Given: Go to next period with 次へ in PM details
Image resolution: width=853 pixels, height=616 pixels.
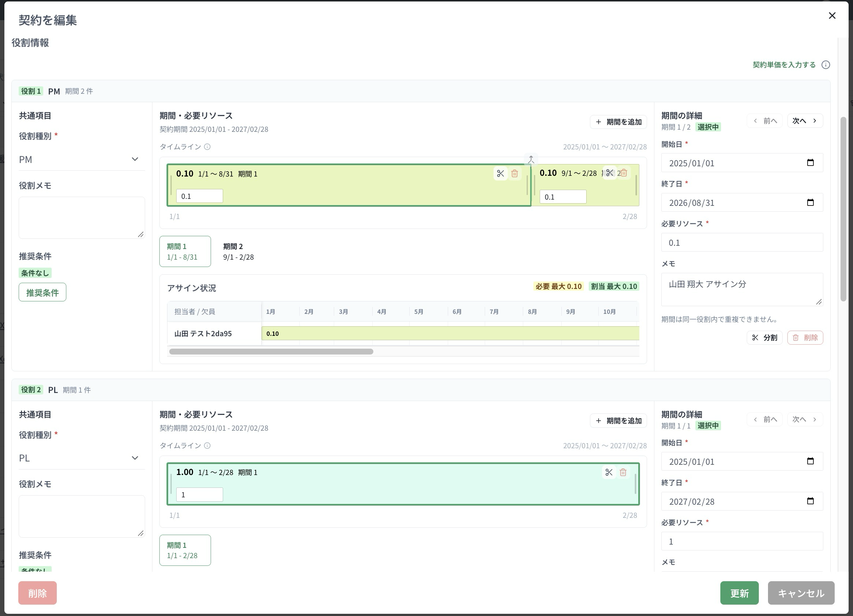Looking at the screenshot, I should tap(805, 121).
